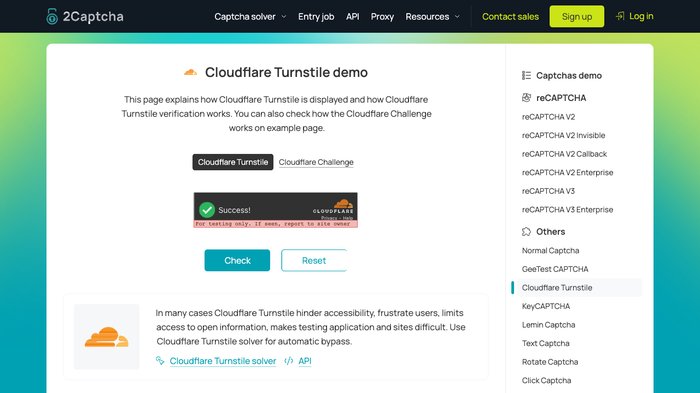The image size is (700, 393).
Task: Click the Others section icon
Action: (x=526, y=231)
